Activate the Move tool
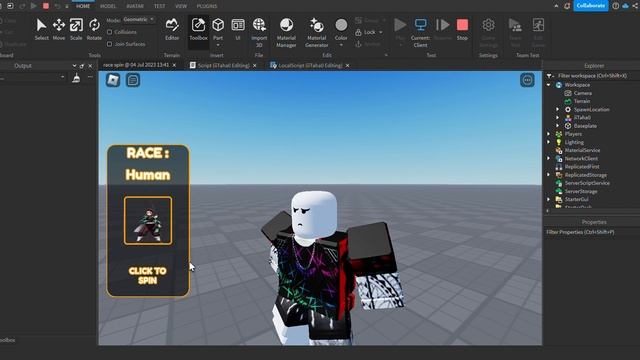This screenshot has width=640, height=360. point(59,29)
